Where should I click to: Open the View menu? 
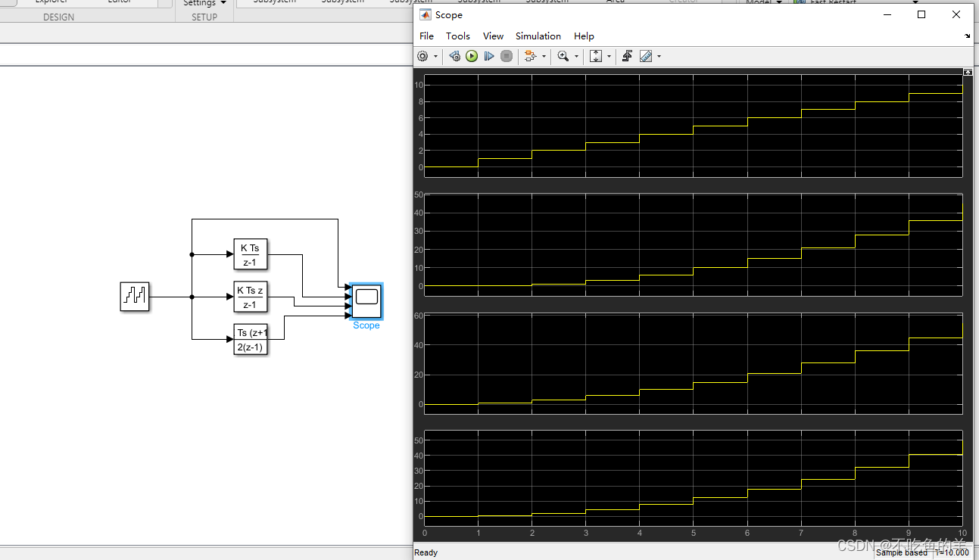click(x=493, y=36)
